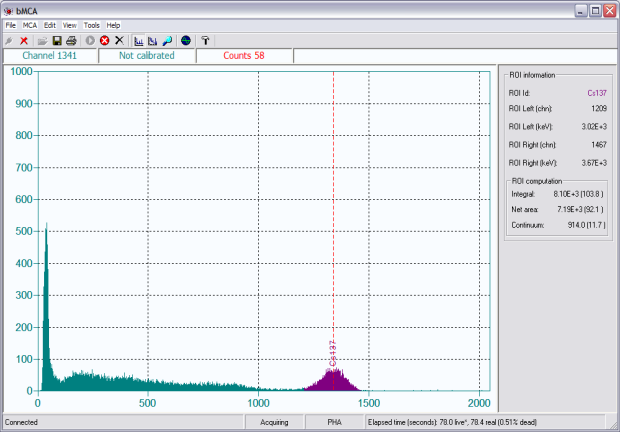Viewport: 620px width, 432px height.
Task: Open the File menu
Action: point(11,25)
